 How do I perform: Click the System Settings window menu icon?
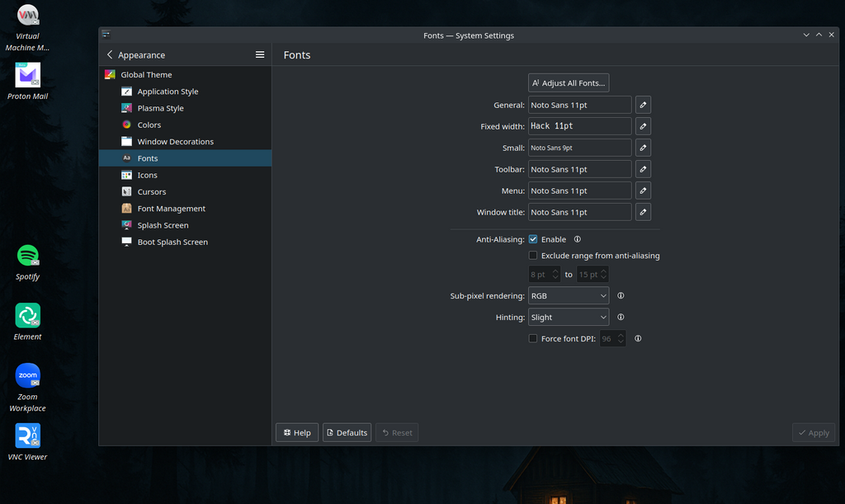(x=106, y=35)
